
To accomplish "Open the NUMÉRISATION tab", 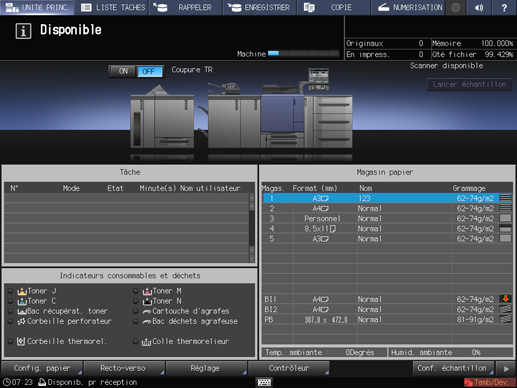I will [x=410, y=7].
